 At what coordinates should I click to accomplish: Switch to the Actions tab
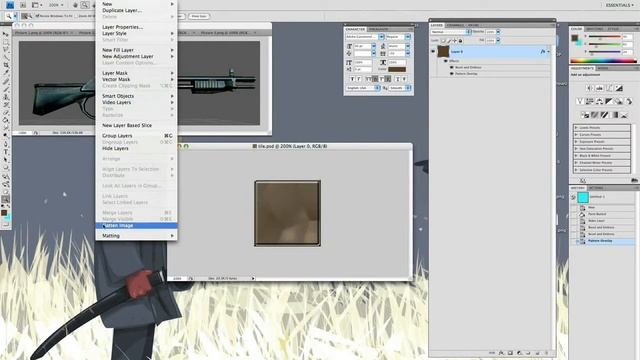(x=596, y=188)
